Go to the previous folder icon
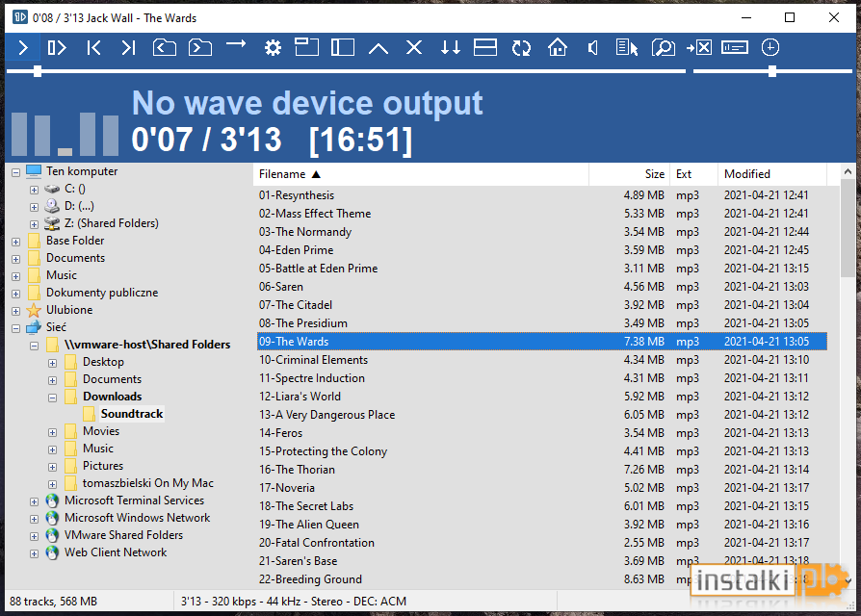861x616 pixels. [164, 48]
